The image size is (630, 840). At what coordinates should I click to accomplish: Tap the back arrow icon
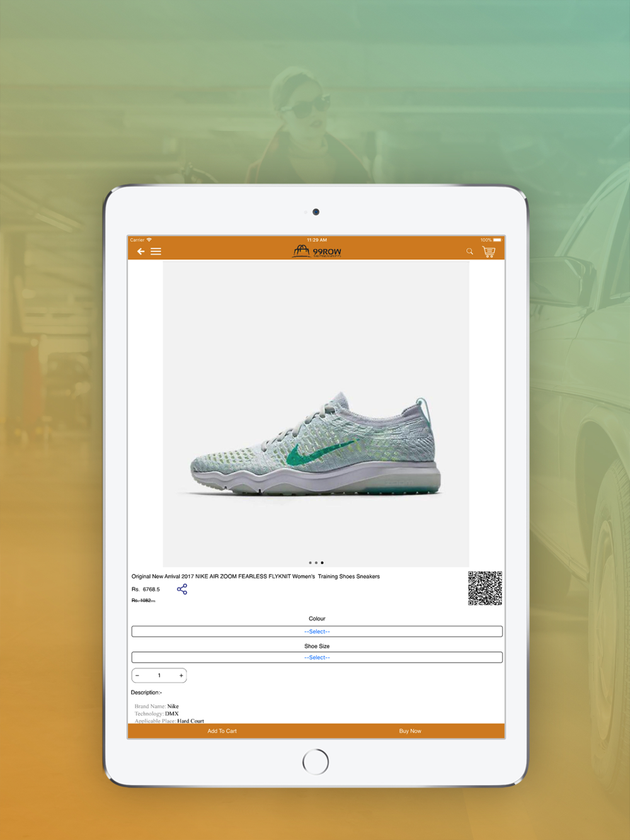(140, 251)
